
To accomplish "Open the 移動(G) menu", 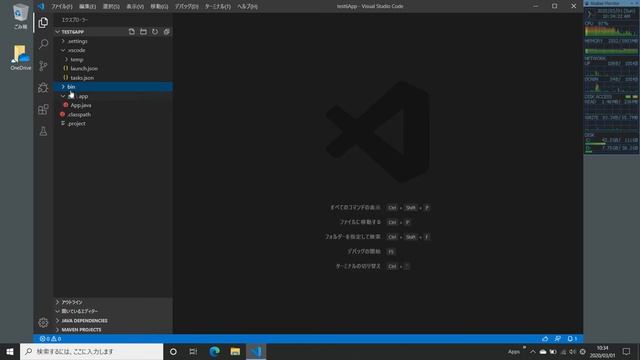I will 159,7.
